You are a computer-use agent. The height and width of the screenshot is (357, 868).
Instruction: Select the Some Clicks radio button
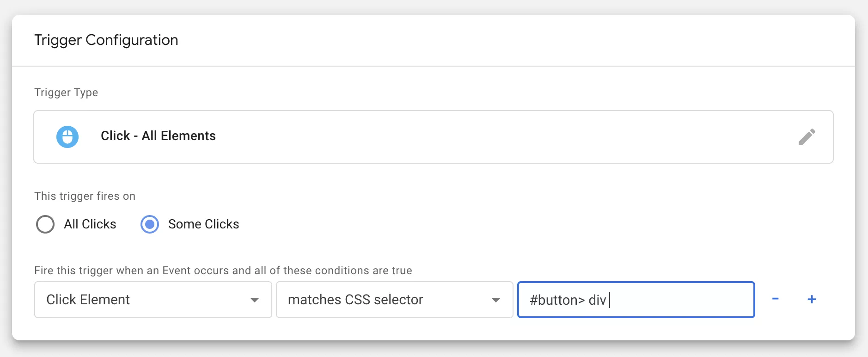150,224
